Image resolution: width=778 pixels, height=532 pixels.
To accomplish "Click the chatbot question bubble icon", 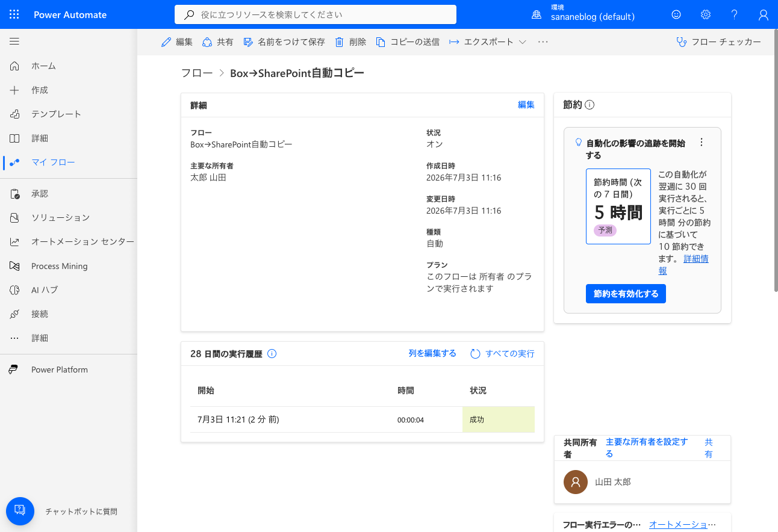I will [20, 511].
